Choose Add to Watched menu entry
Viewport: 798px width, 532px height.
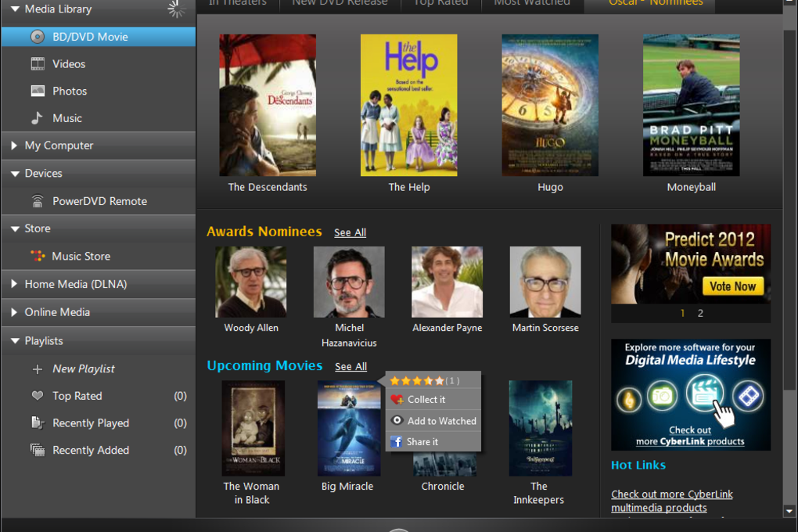pos(433,420)
